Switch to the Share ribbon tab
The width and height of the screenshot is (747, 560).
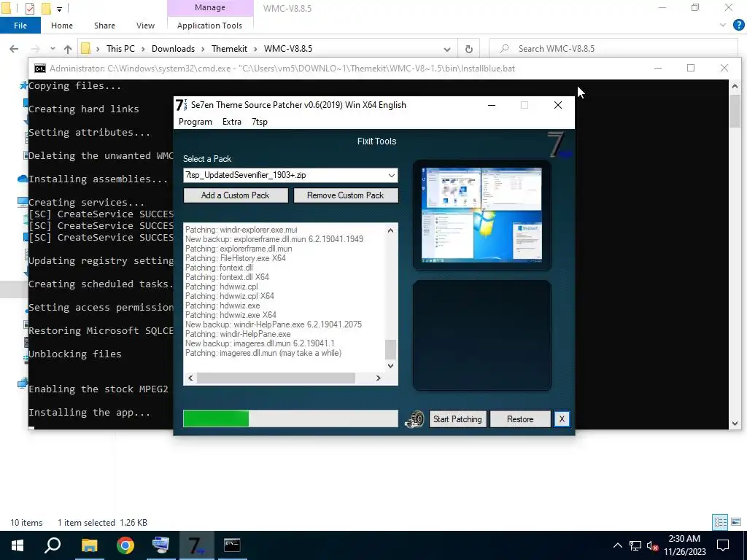pyautogui.click(x=104, y=26)
